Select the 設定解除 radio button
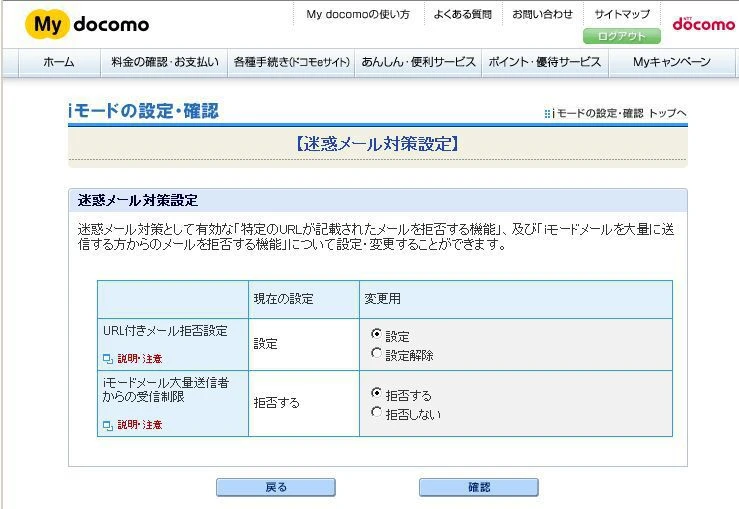739x509 pixels. tap(376, 353)
